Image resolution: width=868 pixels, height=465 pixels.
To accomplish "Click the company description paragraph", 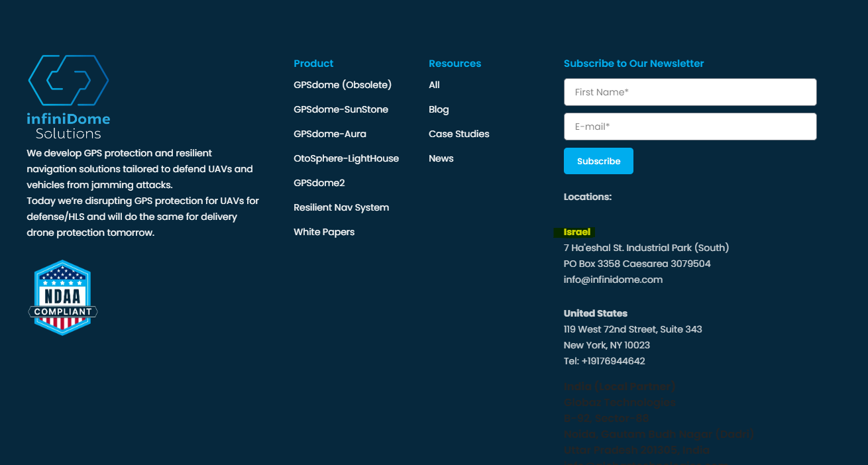I will click(142, 193).
